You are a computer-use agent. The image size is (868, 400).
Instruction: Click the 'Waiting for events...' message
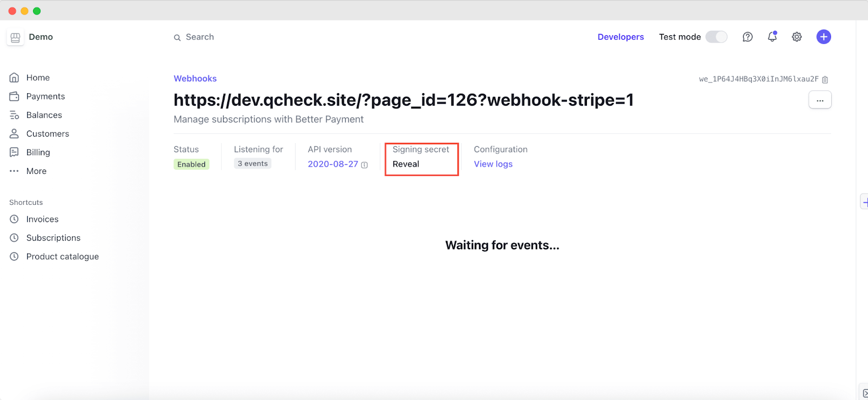[x=502, y=246]
